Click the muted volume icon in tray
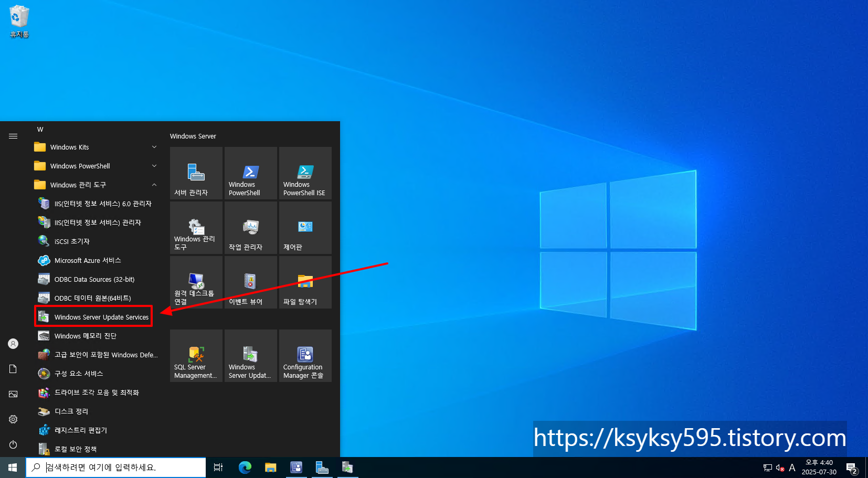 [x=780, y=468]
